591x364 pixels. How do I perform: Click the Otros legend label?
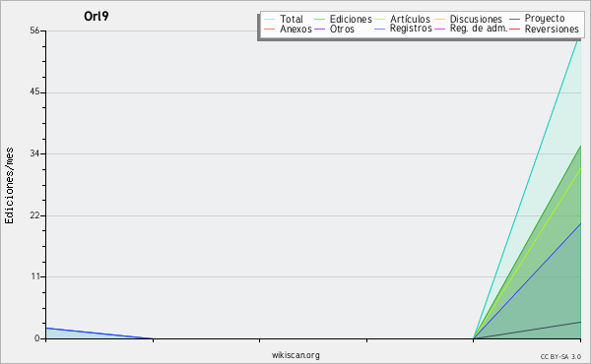pos(342,29)
